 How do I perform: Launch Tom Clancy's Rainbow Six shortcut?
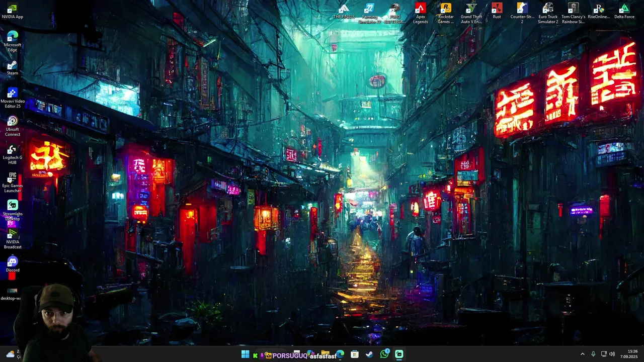click(x=573, y=14)
